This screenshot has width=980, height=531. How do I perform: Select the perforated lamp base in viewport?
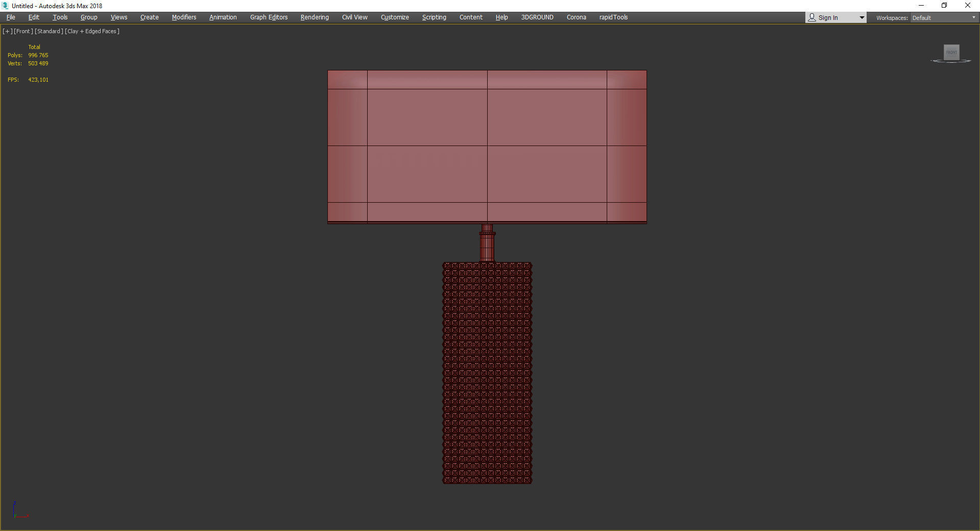[x=487, y=373]
